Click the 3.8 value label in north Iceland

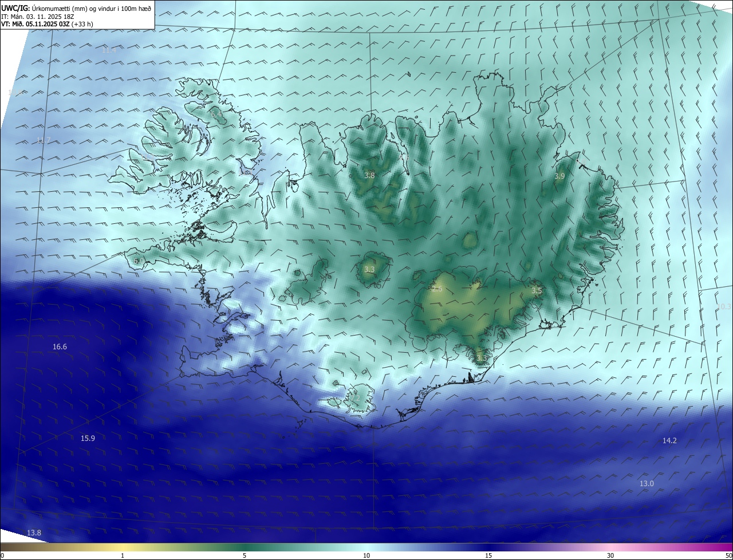point(369,176)
